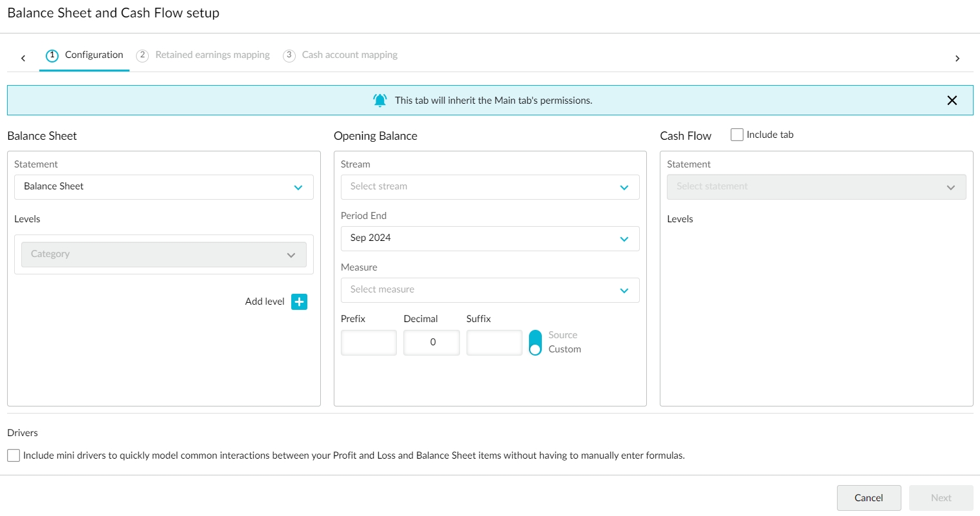
Task: Click the right arrow beside the step tabs
Action: tap(957, 59)
